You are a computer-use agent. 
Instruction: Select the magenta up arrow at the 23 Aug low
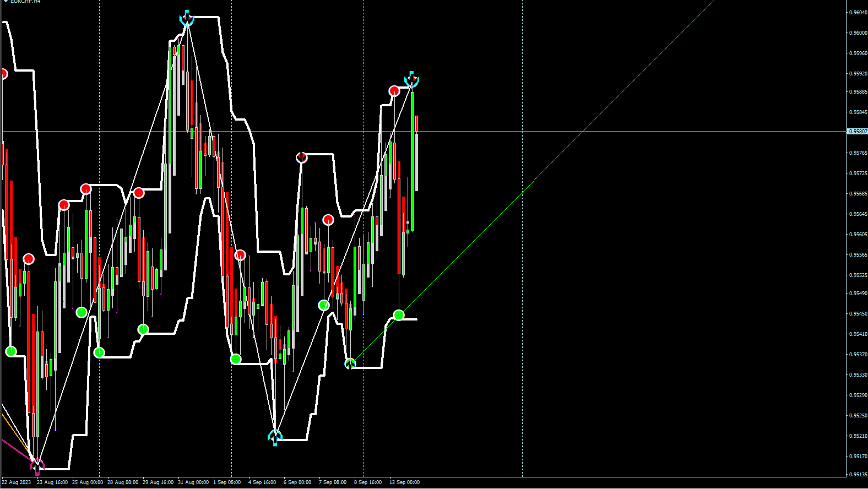[37, 466]
